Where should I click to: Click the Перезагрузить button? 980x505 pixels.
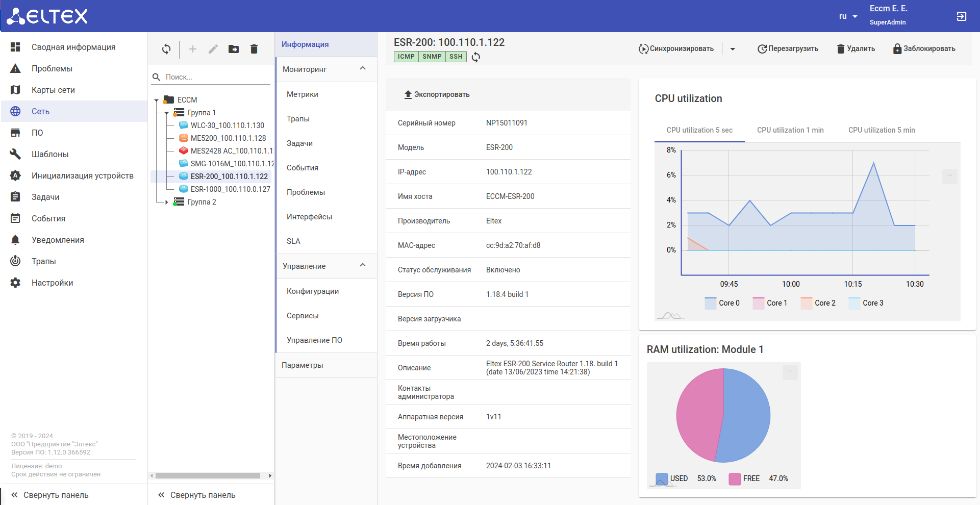click(x=788, y=49)
